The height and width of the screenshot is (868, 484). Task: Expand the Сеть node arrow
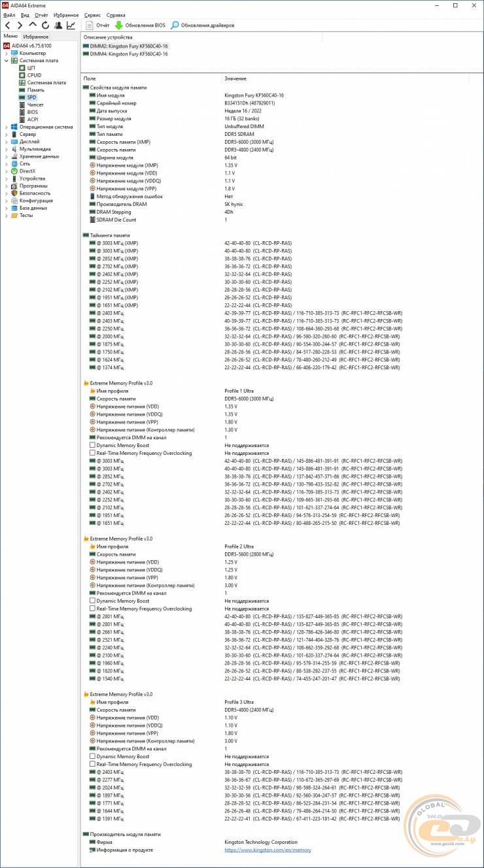tap(7, 163)
